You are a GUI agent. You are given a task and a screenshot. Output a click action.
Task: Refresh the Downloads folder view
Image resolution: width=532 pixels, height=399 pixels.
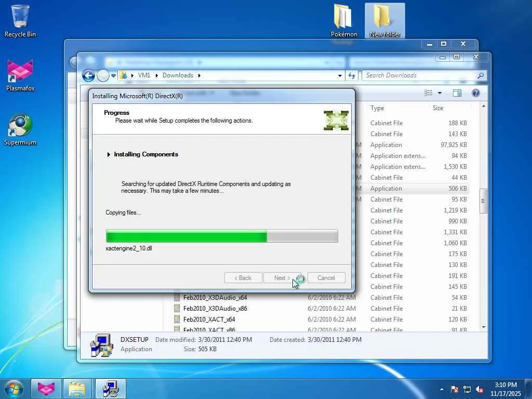click(352, 76)
